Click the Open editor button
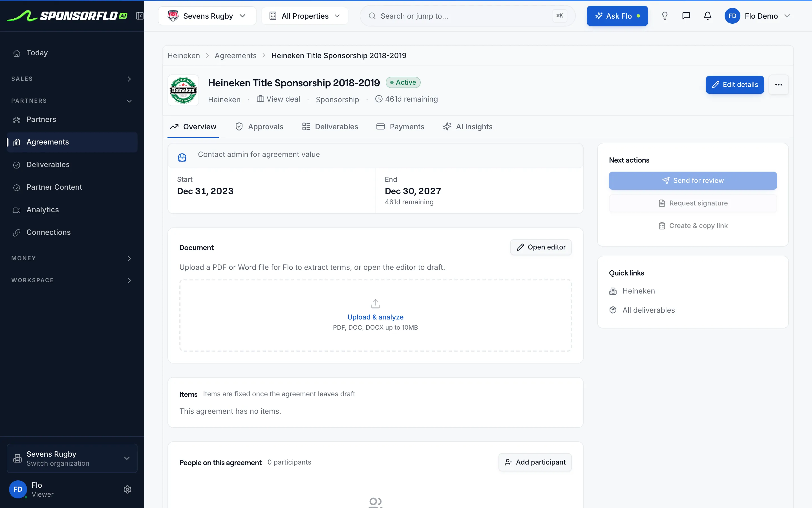The width and height of the screenshot is (812, 508). click(541, 247)
